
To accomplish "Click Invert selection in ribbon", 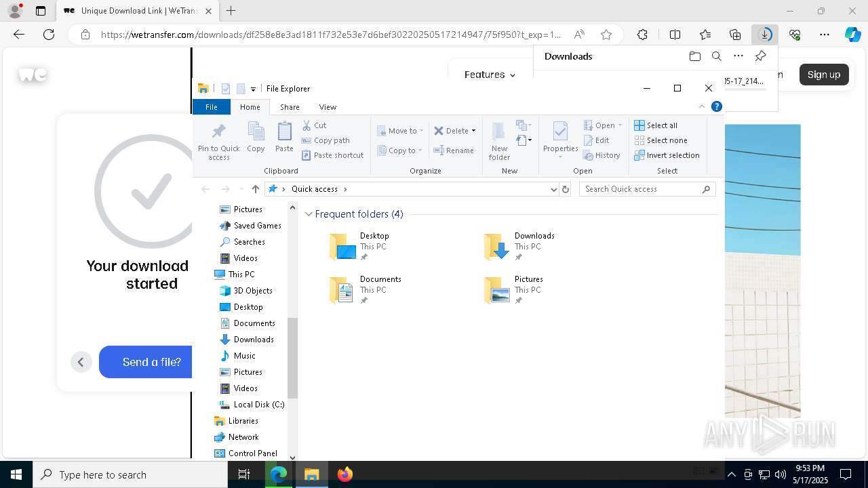I will click(667, 155).
